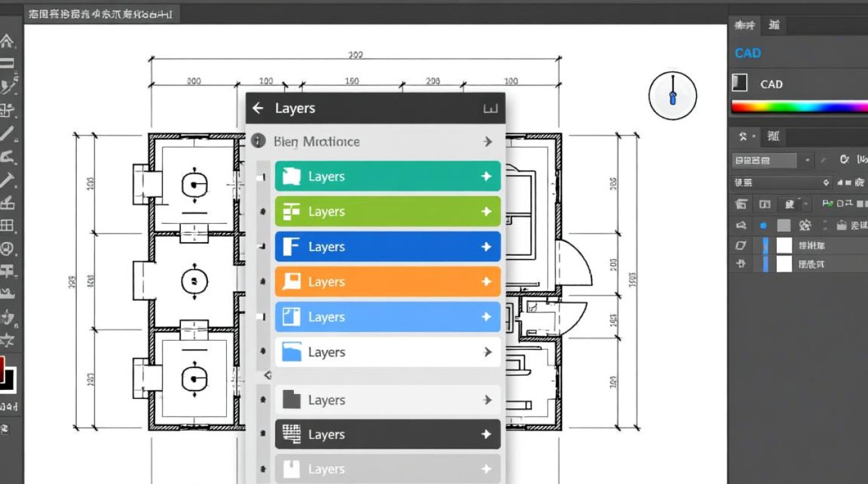
Task: Expand the white Layers row chevron
Action: (488, 352)
